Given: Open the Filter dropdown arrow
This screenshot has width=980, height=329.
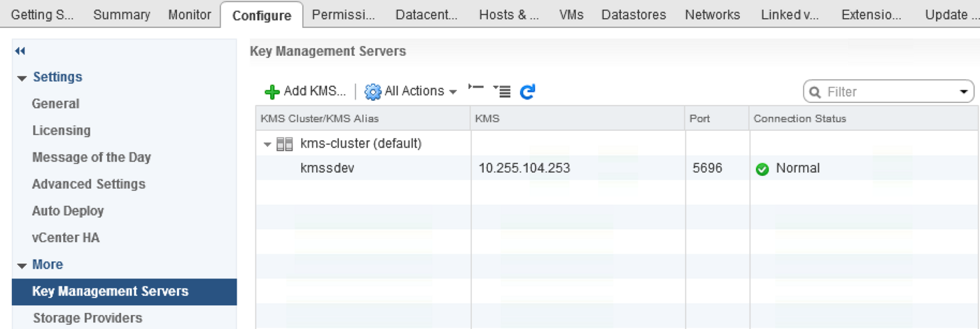Looking at the screenshot, I should click(x=962, y=92).
